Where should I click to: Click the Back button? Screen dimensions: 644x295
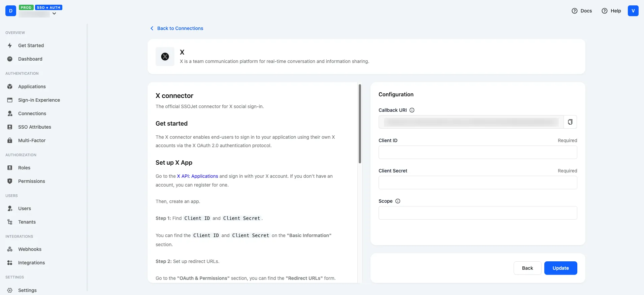coord(527,268)
